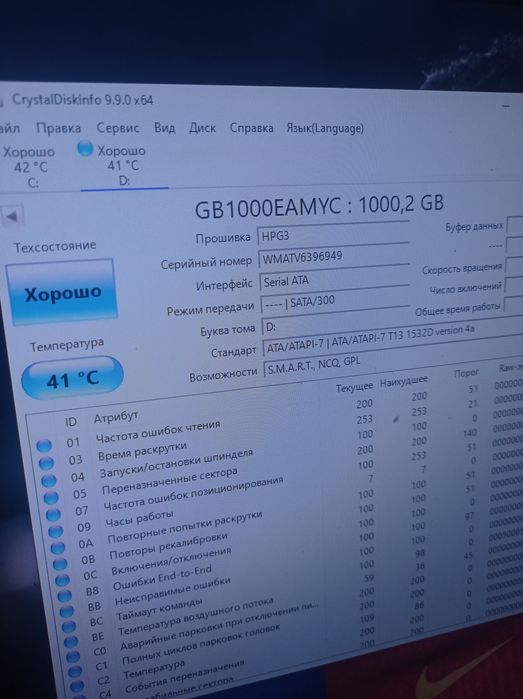
Task: Click status icon for attribute C1
Action: point(75,671)
